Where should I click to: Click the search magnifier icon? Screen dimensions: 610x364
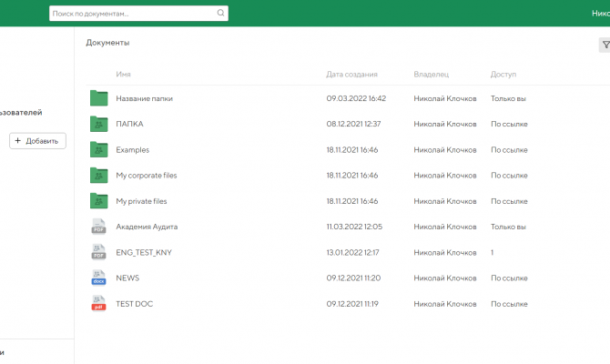220,14
